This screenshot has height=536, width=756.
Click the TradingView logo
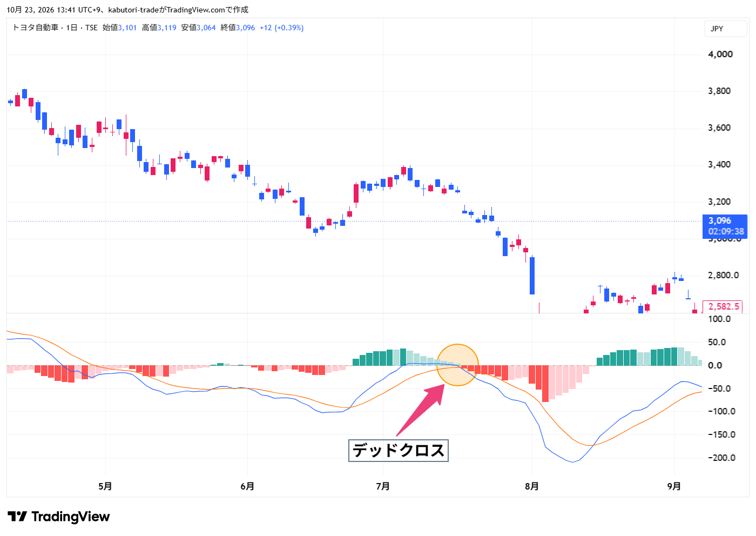[59, 517]
